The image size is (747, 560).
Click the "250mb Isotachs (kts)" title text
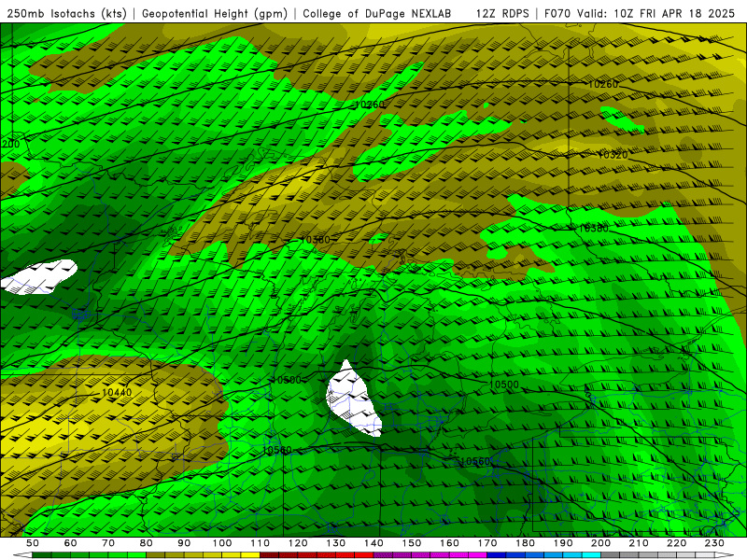click(66, 14)
